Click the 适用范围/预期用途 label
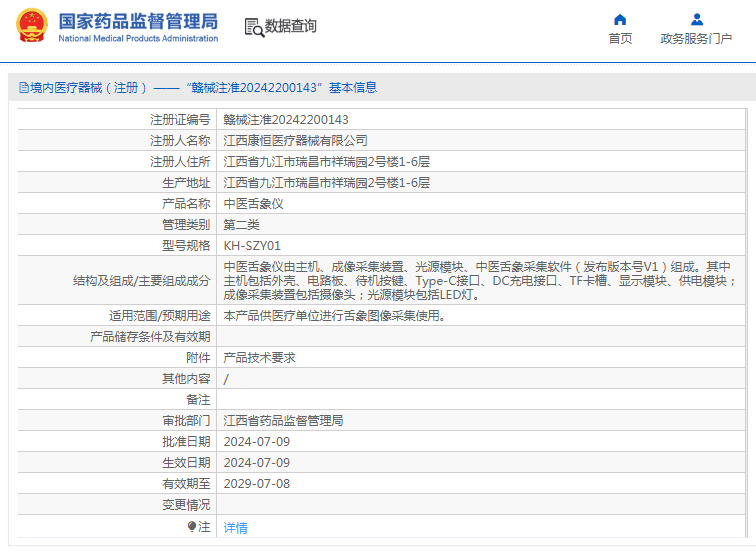756x553 pixels. point(160,316)
